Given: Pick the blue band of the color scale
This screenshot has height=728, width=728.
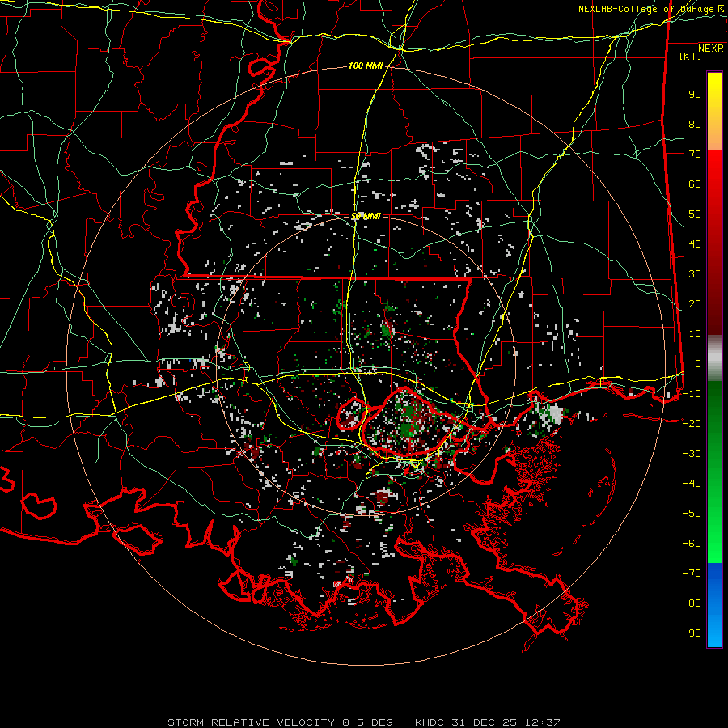Looking at the screenshot, I should (x=714, y=604).
